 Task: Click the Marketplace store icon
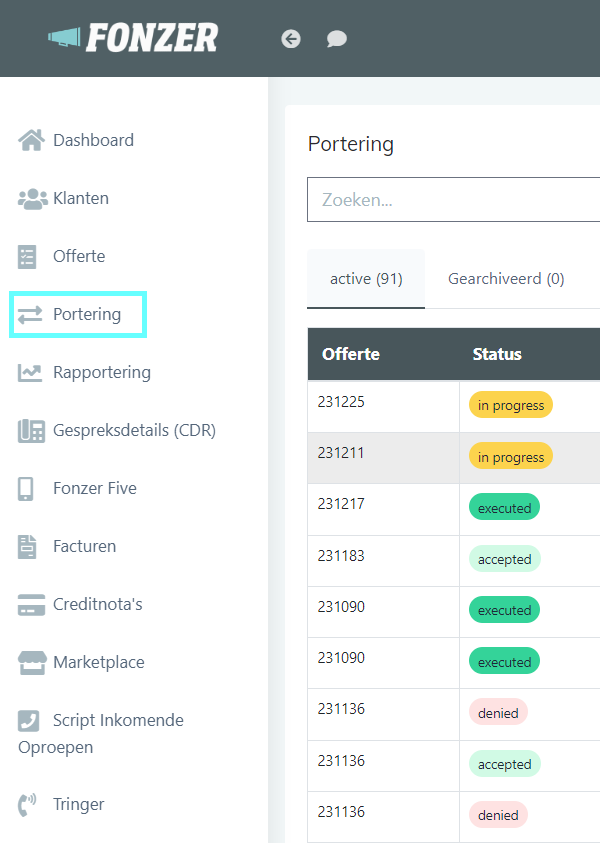click(32, 662)
